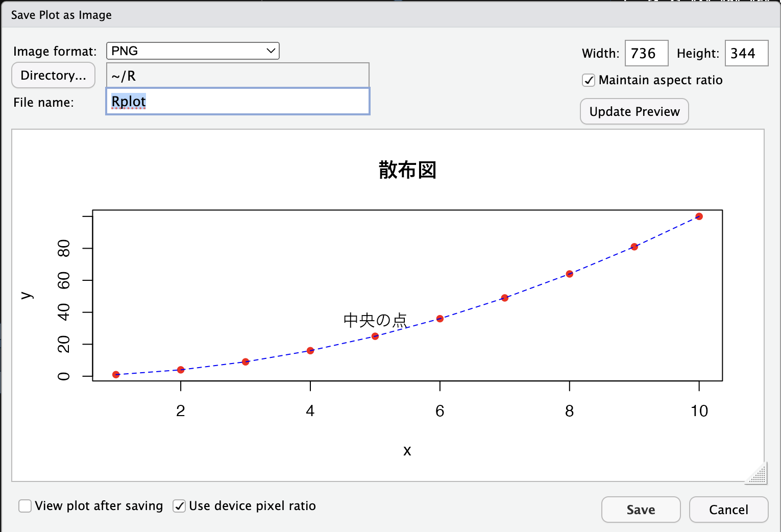Click the rightmost red data point

pos(699,216)
